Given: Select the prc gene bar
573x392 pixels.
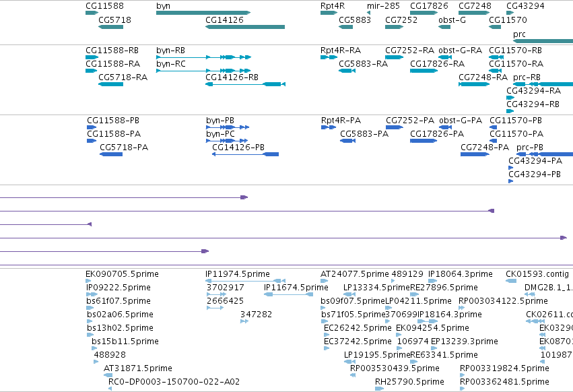Looking at the screenshot, I should click(x=543, y=41).
